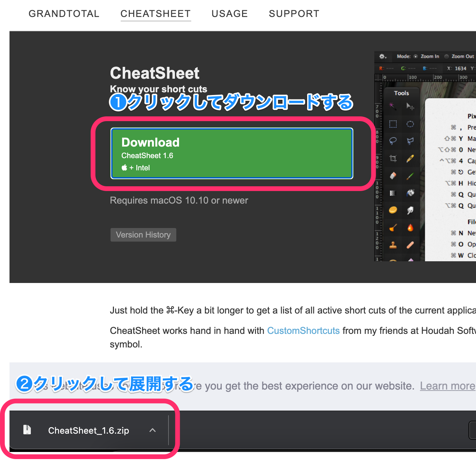
Task: Click the Learn more cookie link
Action: 448,386
